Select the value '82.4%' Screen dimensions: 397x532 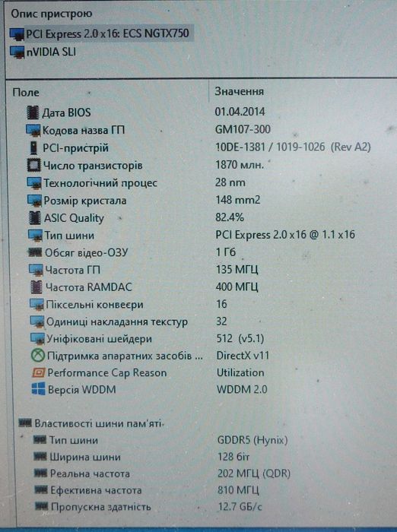coord(230,217)
